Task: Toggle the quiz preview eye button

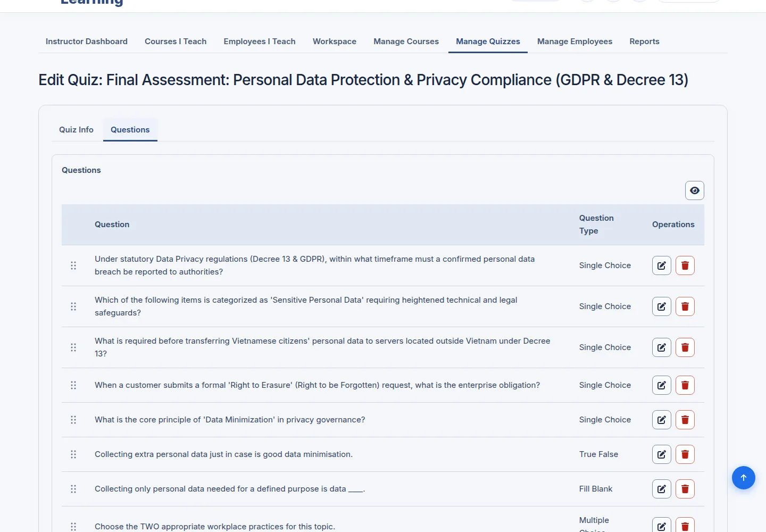Action: [695, 190]
